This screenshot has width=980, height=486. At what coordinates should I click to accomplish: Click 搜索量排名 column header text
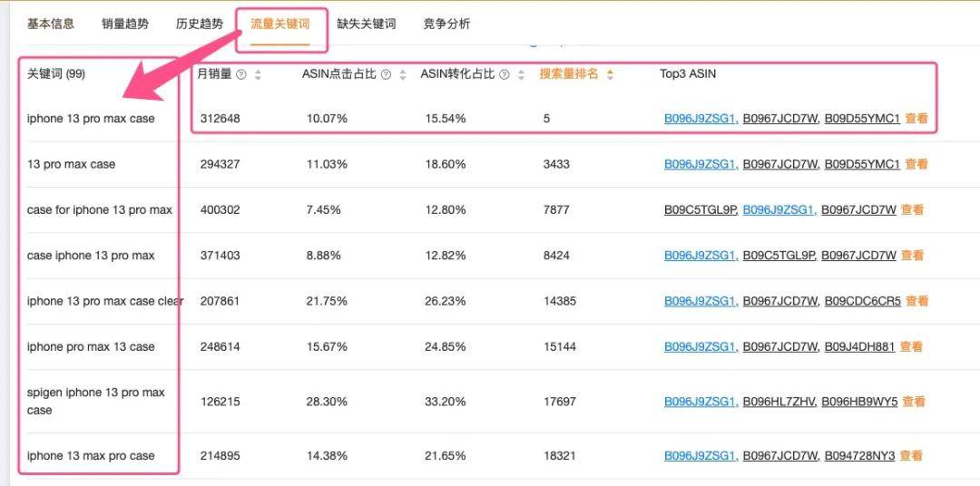click(569, 74)
